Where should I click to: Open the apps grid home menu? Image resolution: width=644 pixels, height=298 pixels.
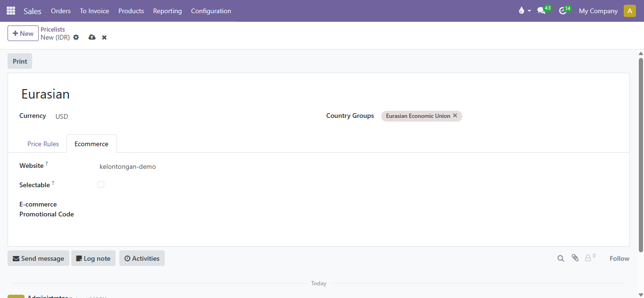tap(10, 11)
